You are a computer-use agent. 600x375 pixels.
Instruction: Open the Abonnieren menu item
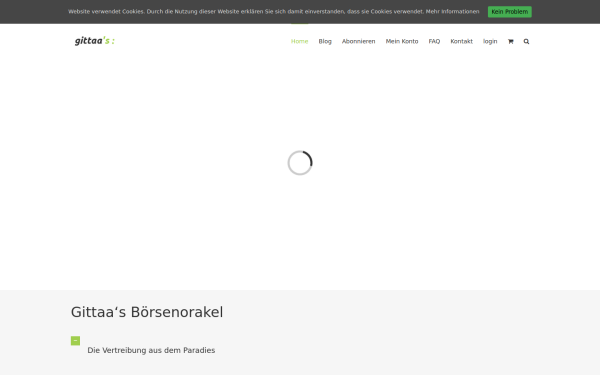tap(358, 41)
